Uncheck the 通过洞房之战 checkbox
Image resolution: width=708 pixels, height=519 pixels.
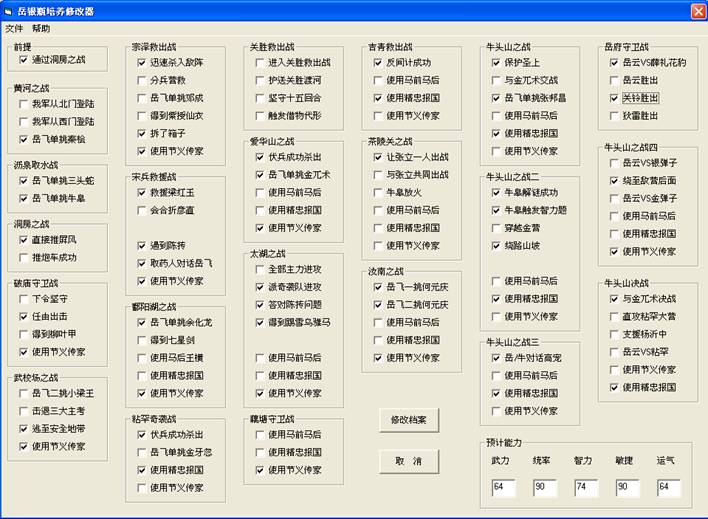[x=24, y=60]
